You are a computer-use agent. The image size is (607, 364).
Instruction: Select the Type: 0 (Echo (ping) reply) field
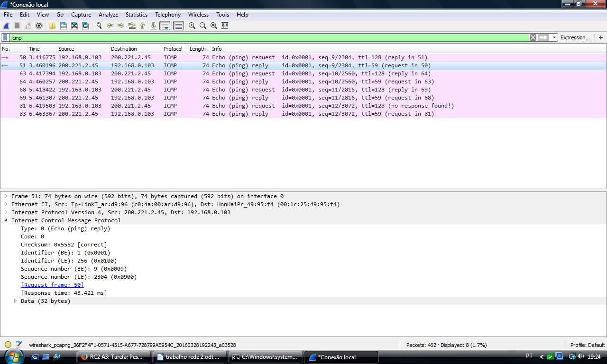point(65,228)
